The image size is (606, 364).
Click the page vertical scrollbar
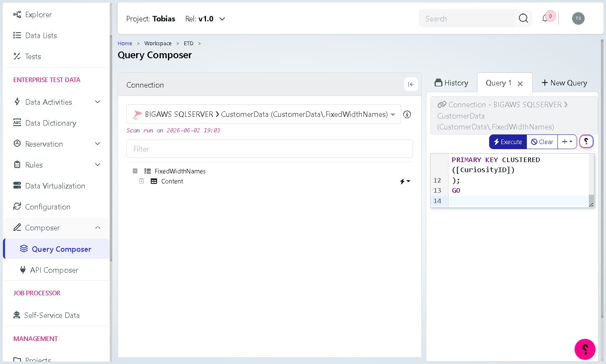pyautogui.click(x=602, y=178)
